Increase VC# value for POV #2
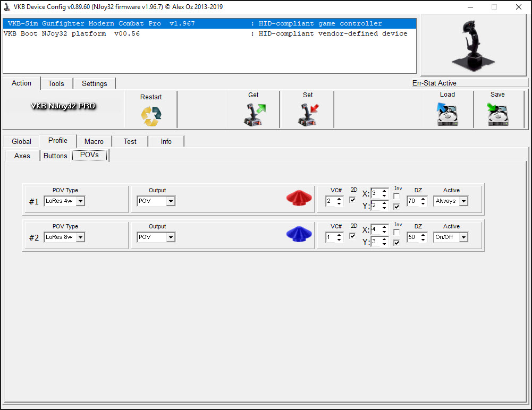 pos(339,235)
